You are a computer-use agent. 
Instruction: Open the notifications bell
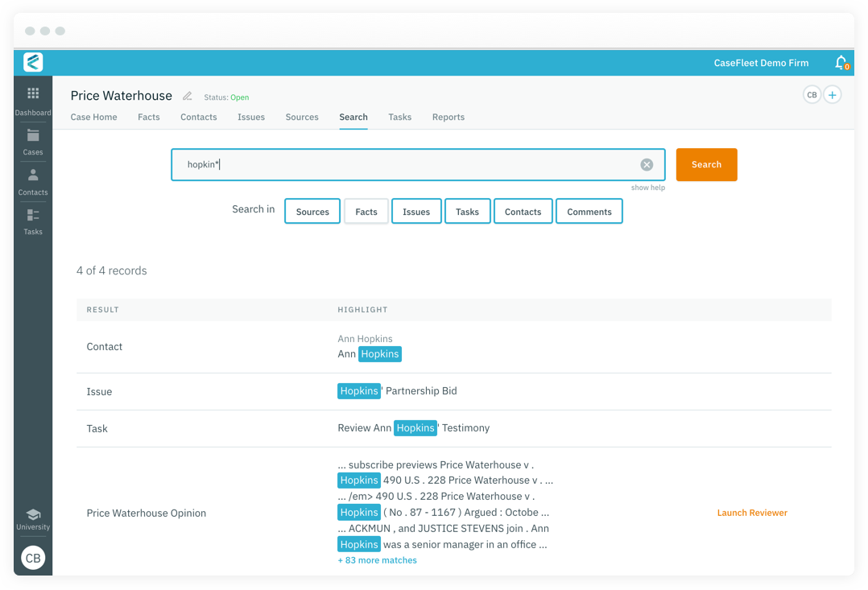(840, 62)
